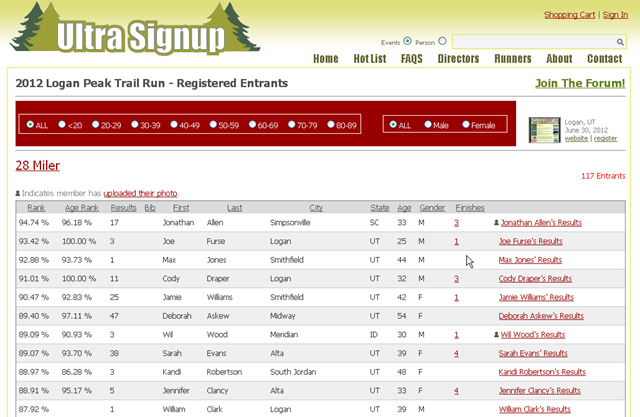The width and height of the screenshot is (640, 417).
Task: Sort table by Age Rank column
Action: pyautogui.click(x=82, y=208)
